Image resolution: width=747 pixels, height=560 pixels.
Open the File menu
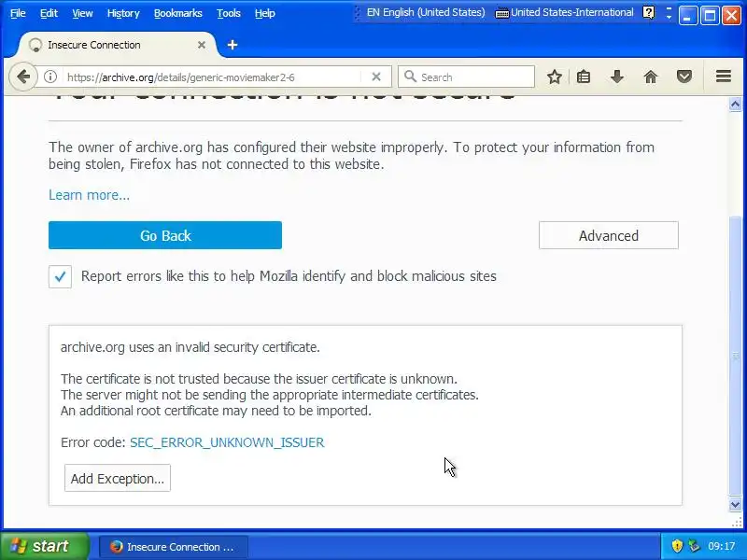click(18, 13)
